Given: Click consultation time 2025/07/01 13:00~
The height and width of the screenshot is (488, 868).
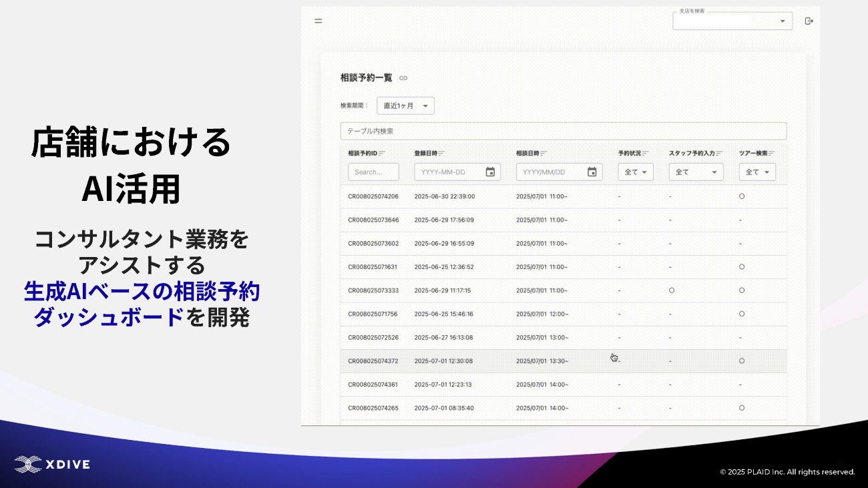Looking at the screenshot, I should coord(541,337).
